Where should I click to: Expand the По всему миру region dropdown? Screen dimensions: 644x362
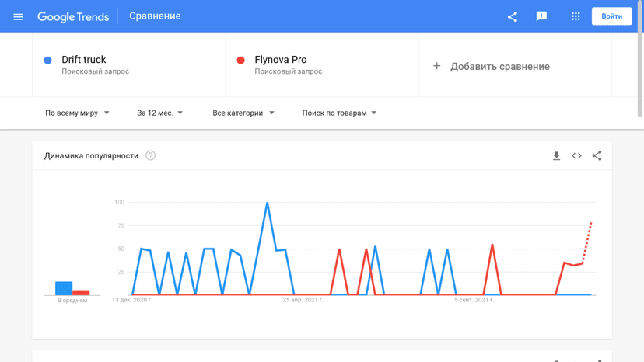77,113
